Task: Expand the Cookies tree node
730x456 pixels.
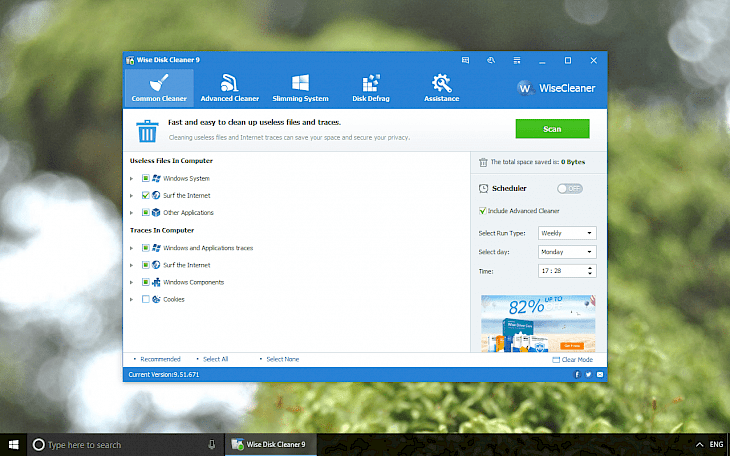Action: point(131,299)
